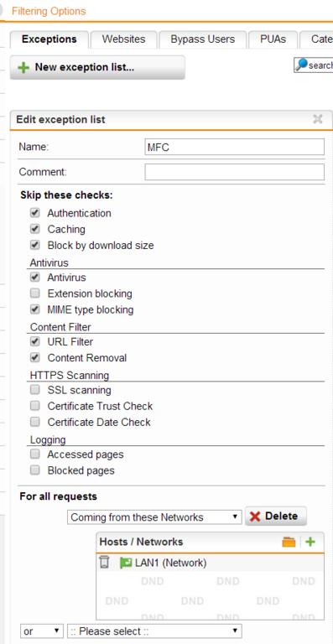Click trash icon next to LAN1 (Network)
This screenshot has width=333, height=644.
[105, 562]
